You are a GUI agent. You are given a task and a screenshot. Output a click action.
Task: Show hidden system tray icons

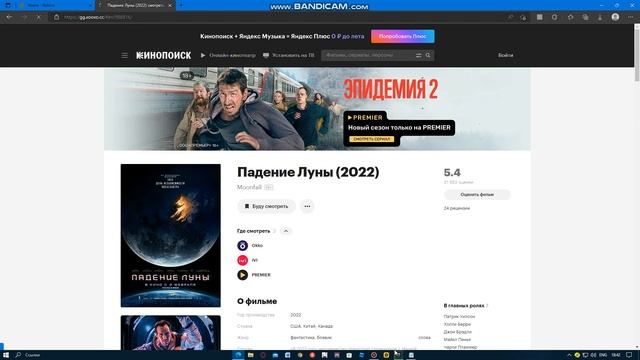pos(569,355)
